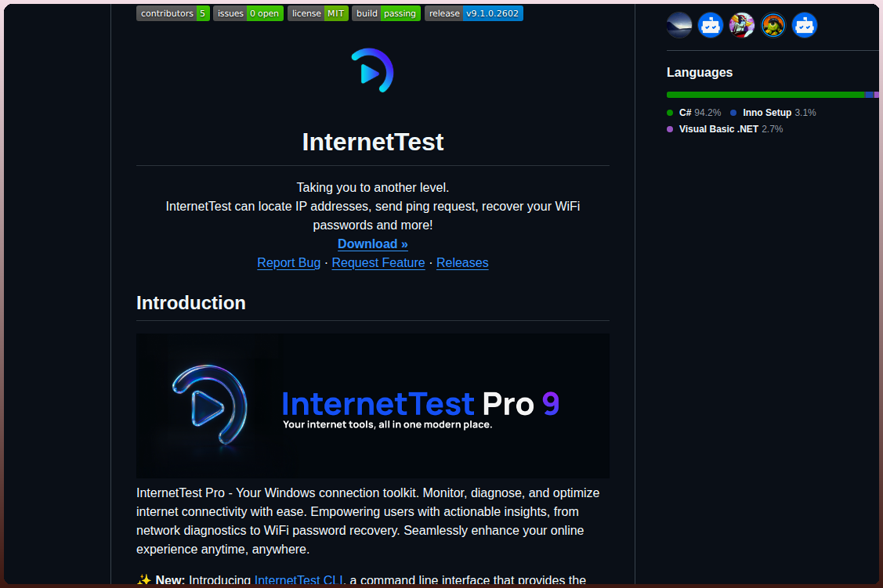Open the InternetTest CLI link

click(299, 580)
